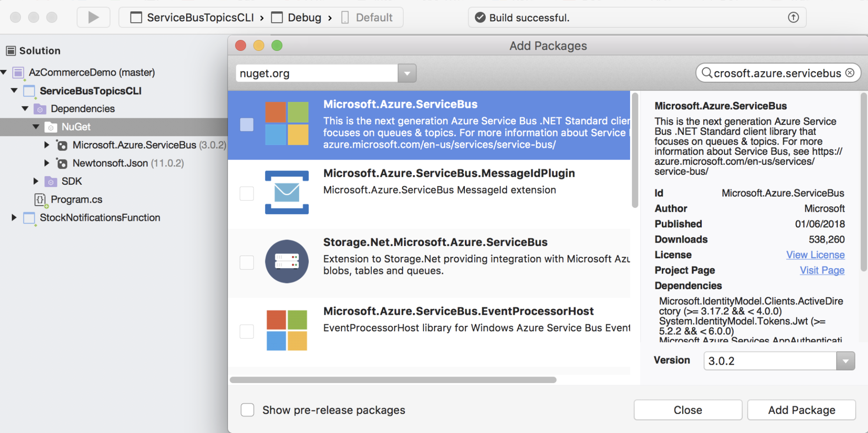The height and width of the screenshot is (433, 868).
Task: Select the Microsoft.Azure.ServiceBus.EventProcessorHost result
Action: [429, 332]
